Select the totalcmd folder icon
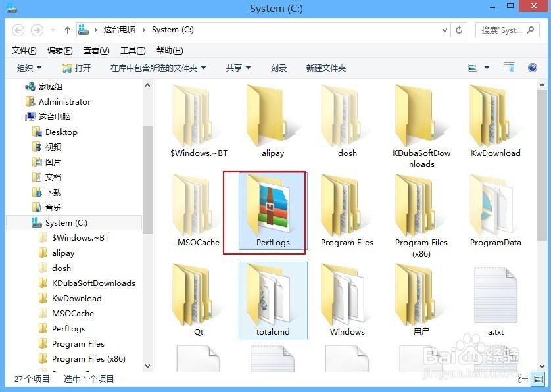 pos(269,295)
